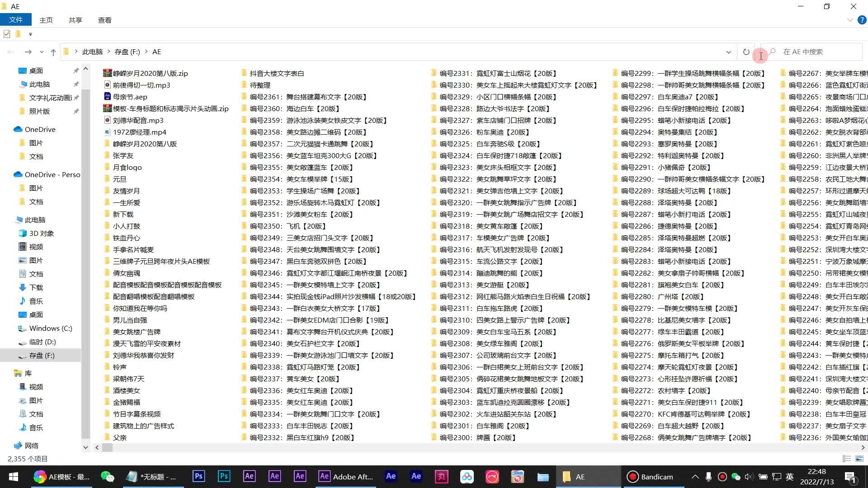Click the horizontal scrollbar thumb
This screenshot has height=488, width=868.
[107, 447]
